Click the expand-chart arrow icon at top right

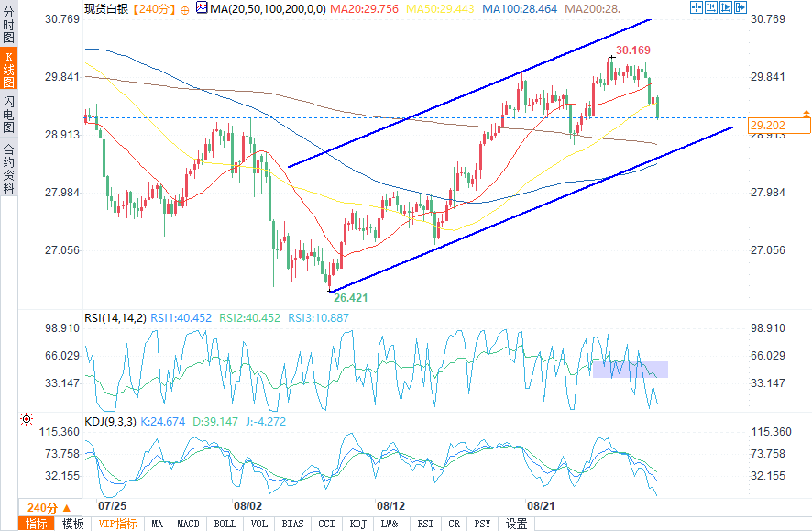(741, 7)
